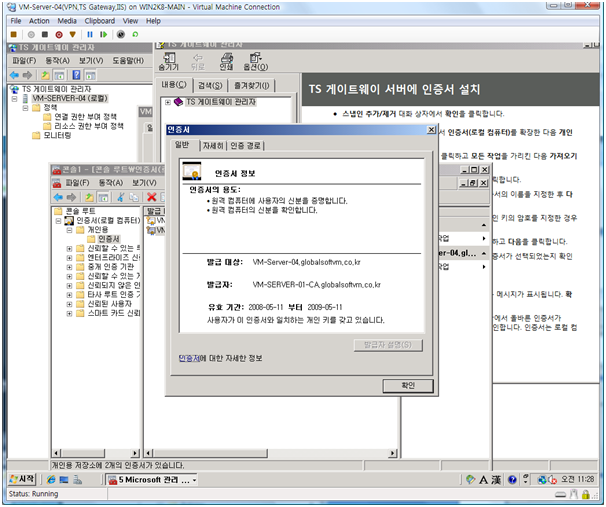This screenshot has height=507, width=606.
Task: Expand the 스마트 카드 신뢰 folder node
Action: click(x=69, y=314)
